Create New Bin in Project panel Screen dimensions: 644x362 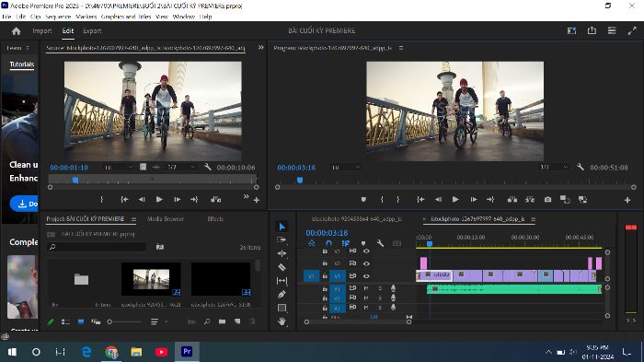223,321
